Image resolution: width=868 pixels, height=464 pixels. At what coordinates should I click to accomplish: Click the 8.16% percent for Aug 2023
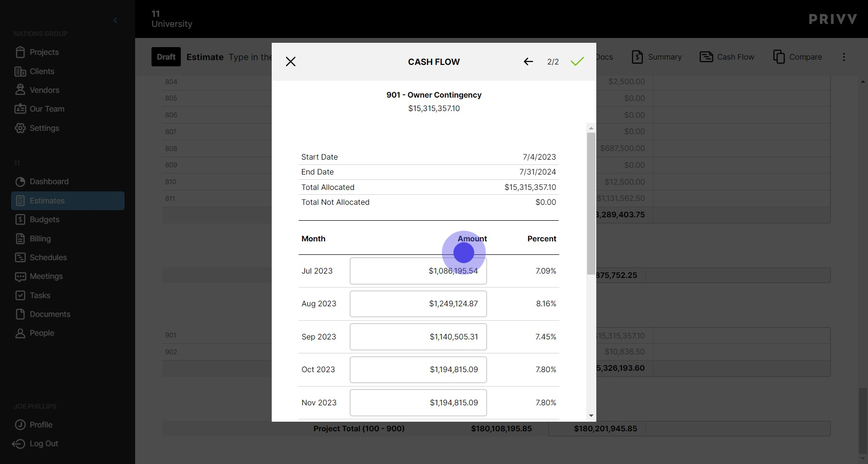tap(546, 304)
